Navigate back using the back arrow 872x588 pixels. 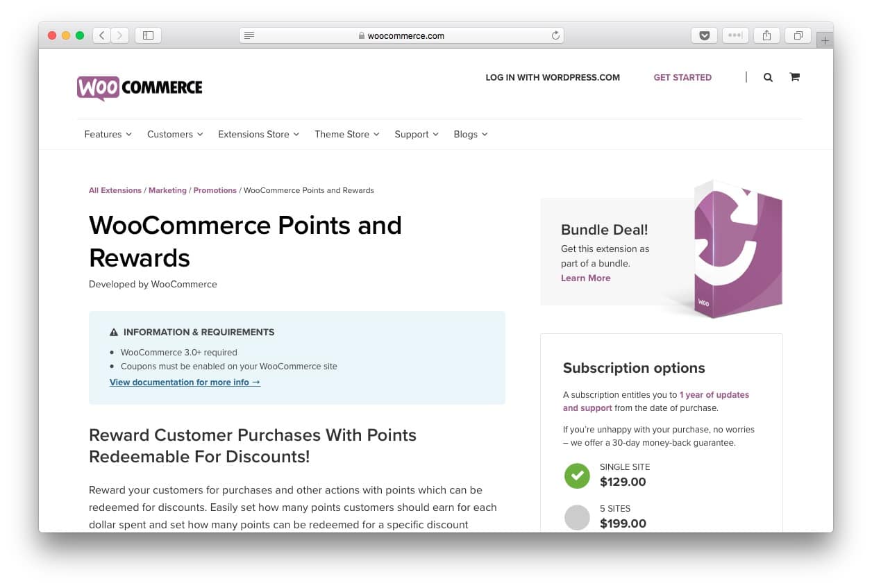point(101,35)
